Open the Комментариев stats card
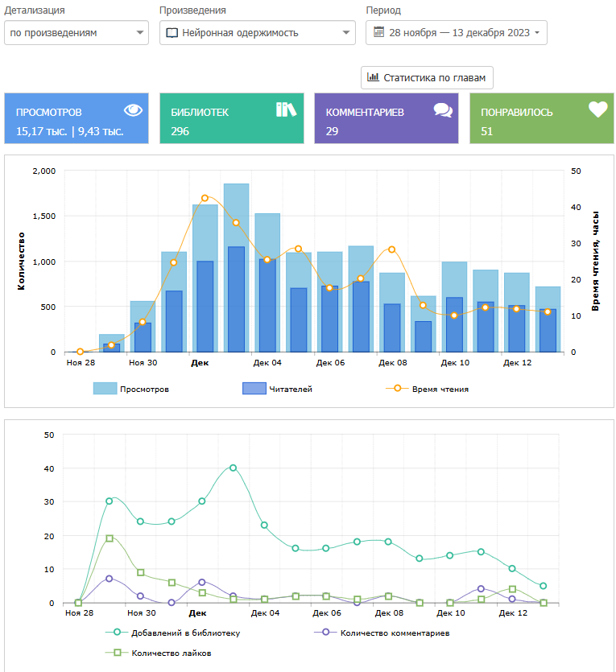 (386, 118)
